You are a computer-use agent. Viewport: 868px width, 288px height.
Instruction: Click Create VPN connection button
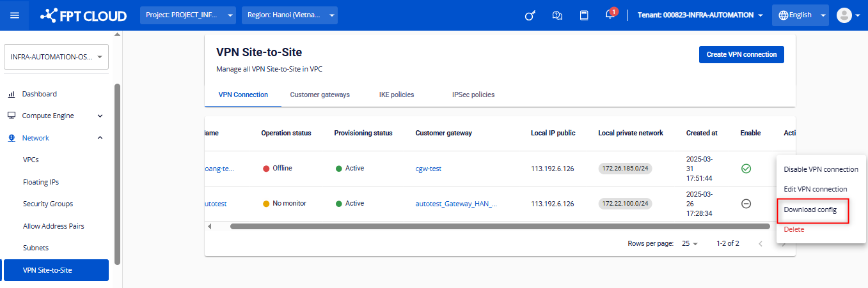(741, 55)
